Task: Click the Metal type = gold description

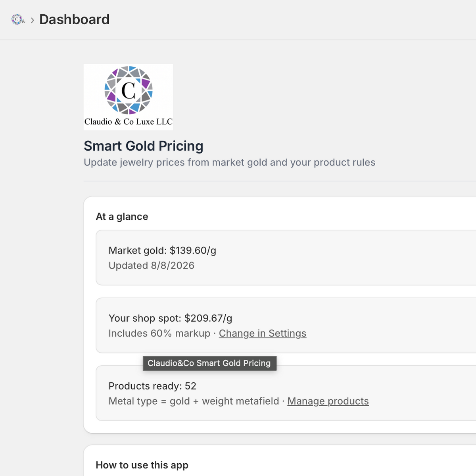Action: tap(194, 401)
